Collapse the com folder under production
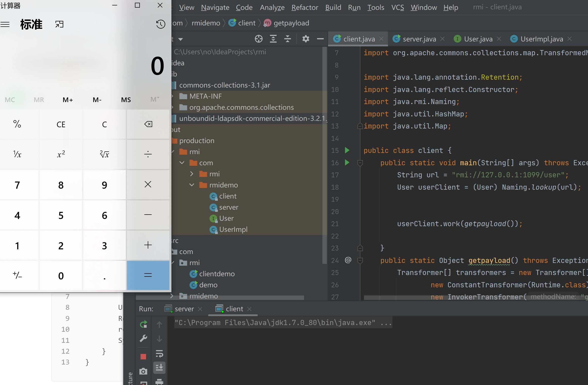Viewport: 588px width, 385px height. [182, 163]
